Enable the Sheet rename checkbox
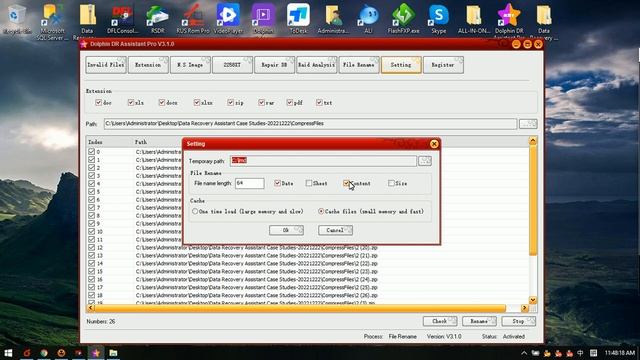The width and height of the screenshot is (640, 360). pyautogui.click(x=309, y=183)
